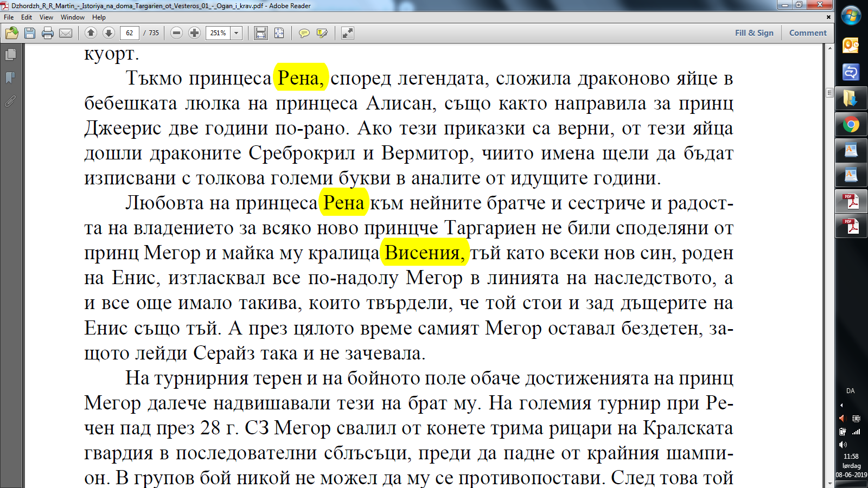Save the PDF with the floppy icon

(30, 33)
